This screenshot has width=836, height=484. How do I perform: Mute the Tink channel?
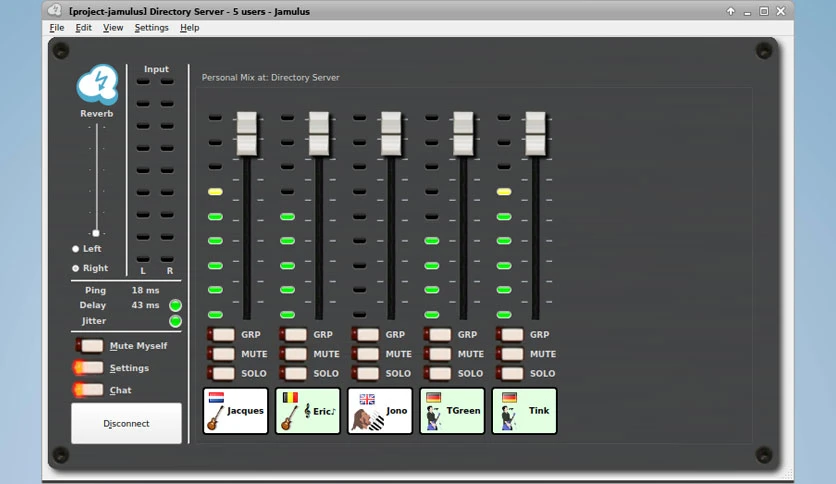510,354
